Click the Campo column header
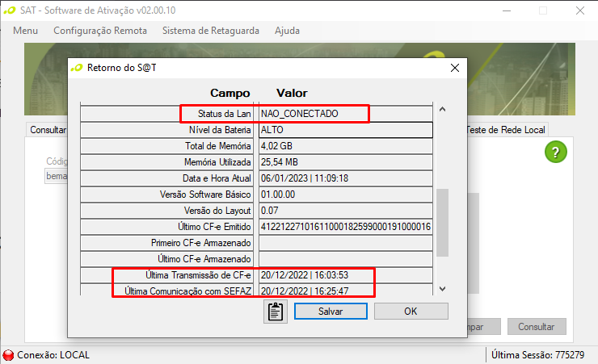 [230, 93]
